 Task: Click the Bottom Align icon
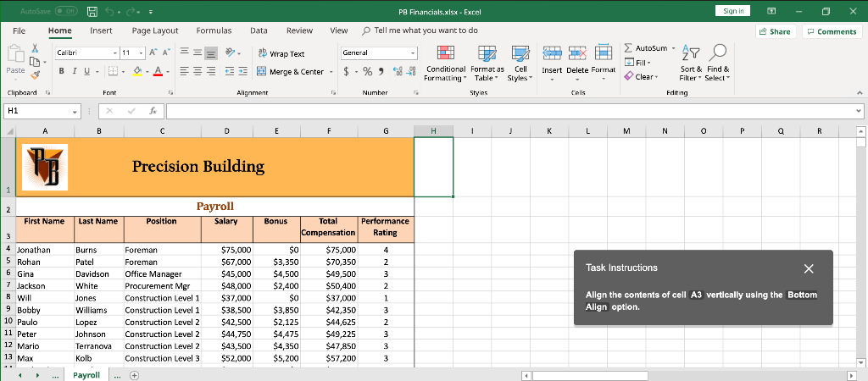pyautogui.click(x=213, y=53)
